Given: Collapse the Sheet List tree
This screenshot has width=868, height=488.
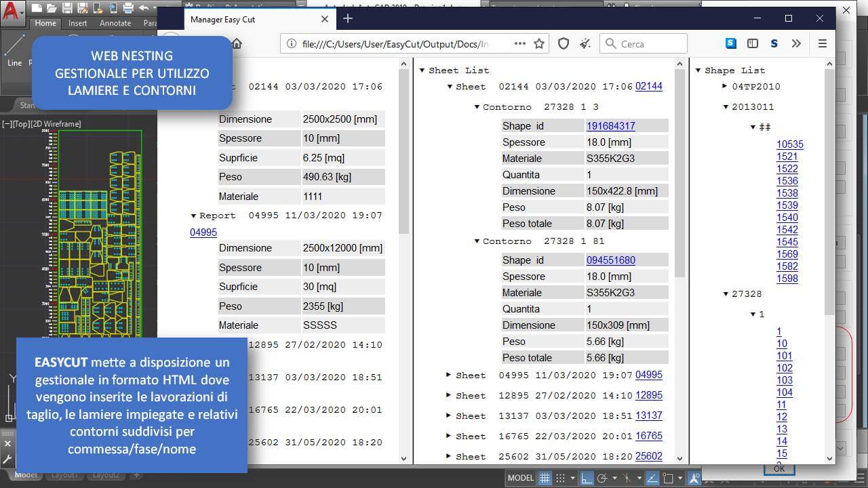Looking at the screenshot, I should (x=422, y=70).
